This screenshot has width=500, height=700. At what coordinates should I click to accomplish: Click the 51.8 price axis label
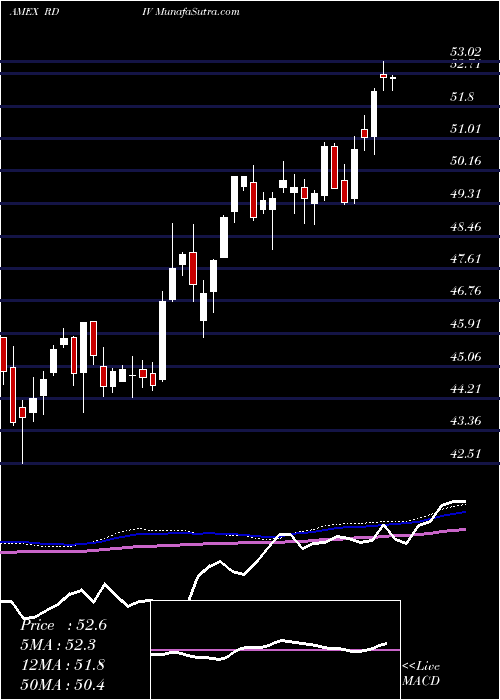tap(463, 96)
